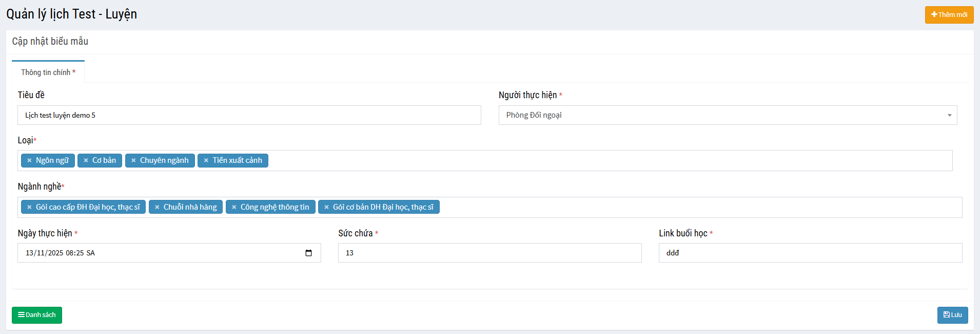Open the 'Ngành nghề' multi-select field

(x=698, y=208)
